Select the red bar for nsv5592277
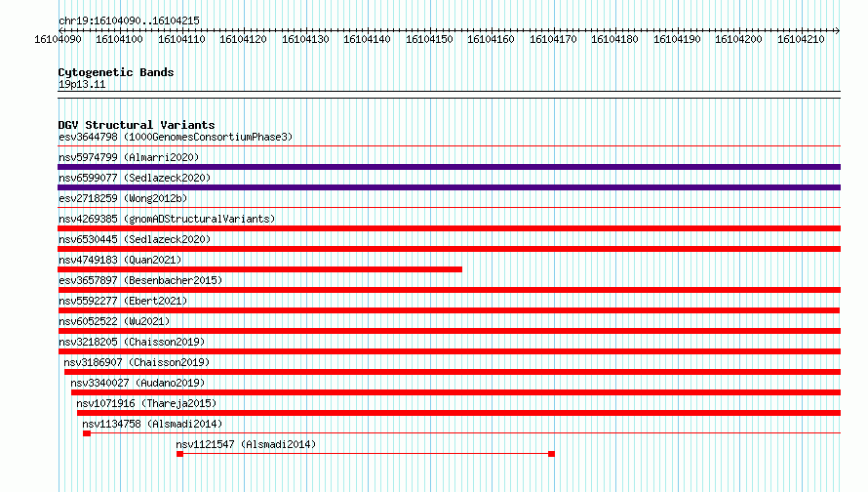The width and height of the screenshot is (868, 492). click(449, 310)
